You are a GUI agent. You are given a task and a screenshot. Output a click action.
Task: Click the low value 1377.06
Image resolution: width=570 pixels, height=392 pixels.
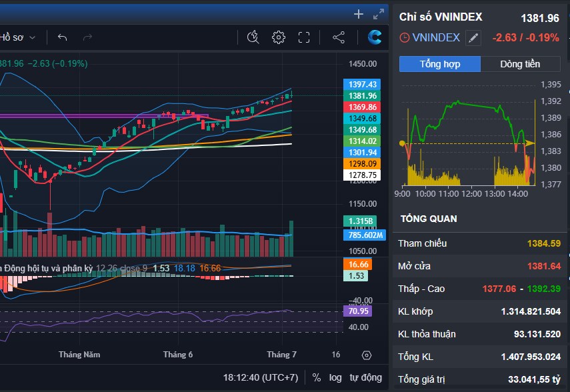pos(499,289)
